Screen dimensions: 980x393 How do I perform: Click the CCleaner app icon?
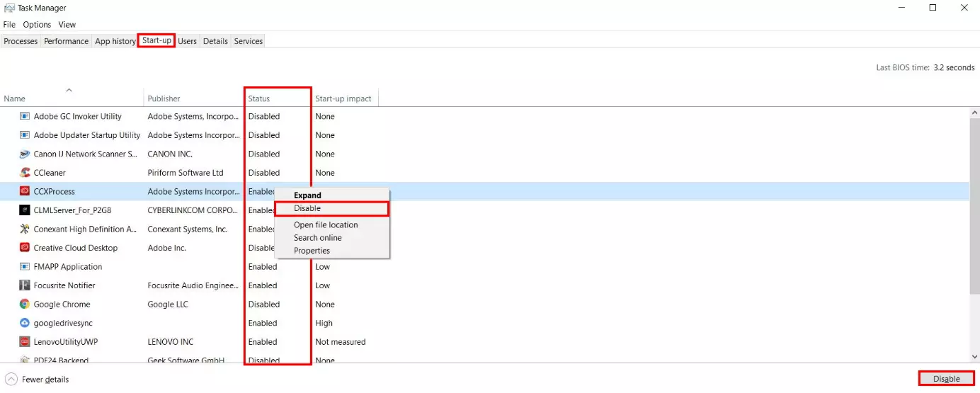[x=25, y=173]
